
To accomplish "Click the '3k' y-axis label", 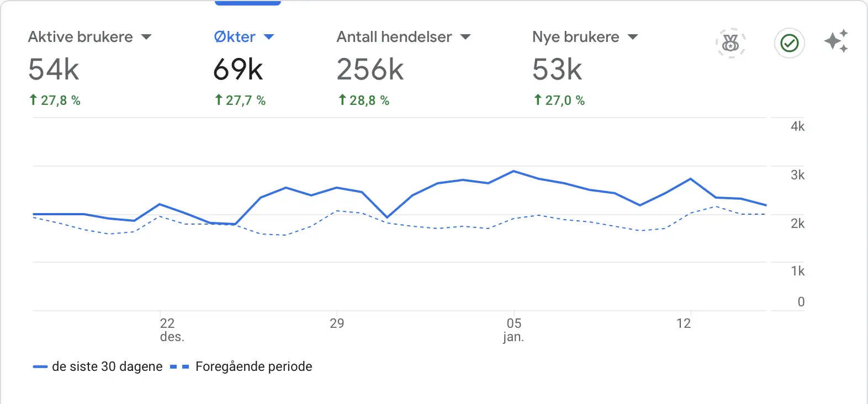I will [x=797, y=175].
